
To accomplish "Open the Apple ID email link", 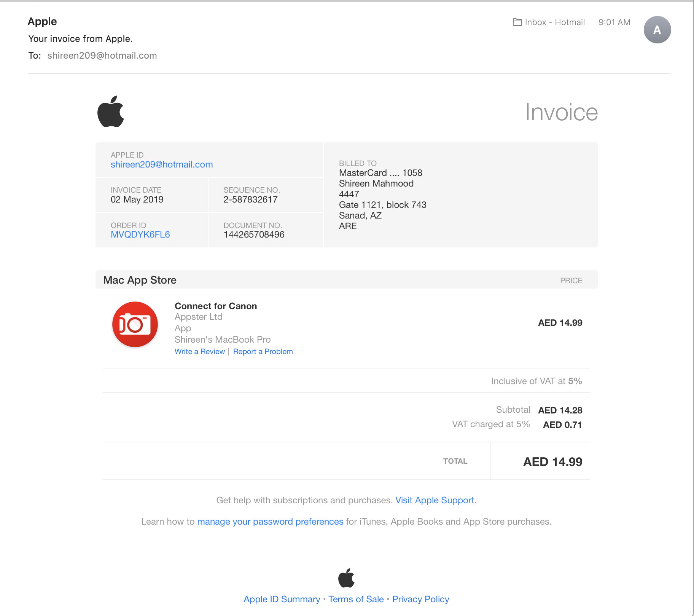I will pos(162,164).
